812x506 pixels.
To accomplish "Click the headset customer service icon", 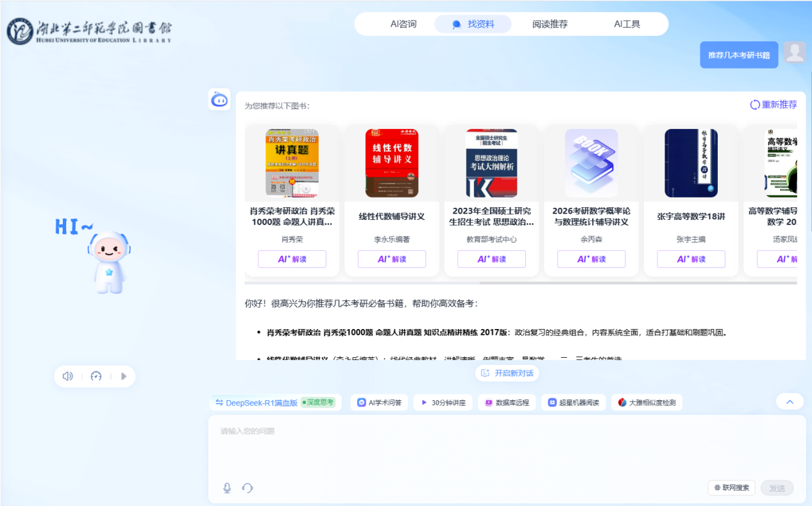I will click(248, 488).
